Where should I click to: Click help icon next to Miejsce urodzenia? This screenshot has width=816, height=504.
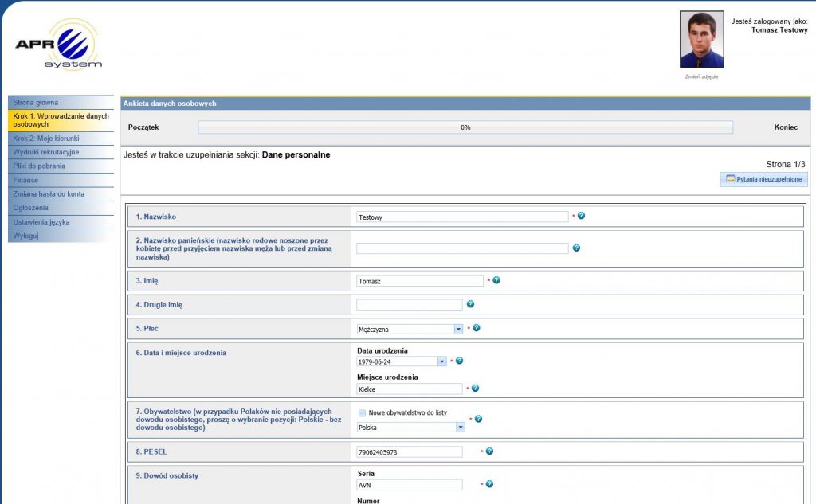pos(475,388)
